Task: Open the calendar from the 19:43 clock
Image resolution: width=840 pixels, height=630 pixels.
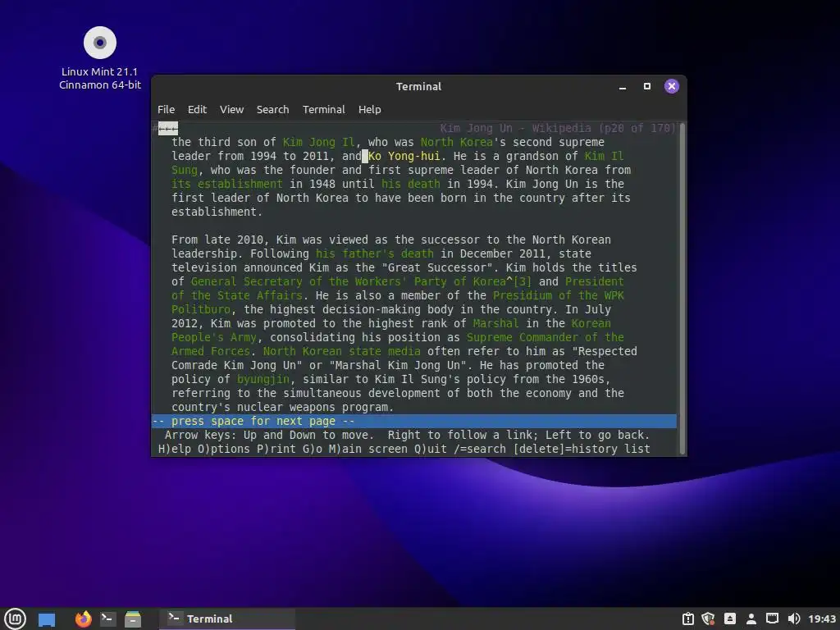Action: [x=822, y=619]
